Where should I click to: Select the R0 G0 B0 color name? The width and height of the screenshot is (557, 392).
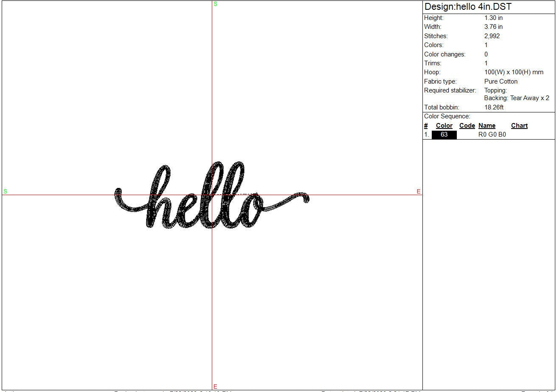point(492,134)
